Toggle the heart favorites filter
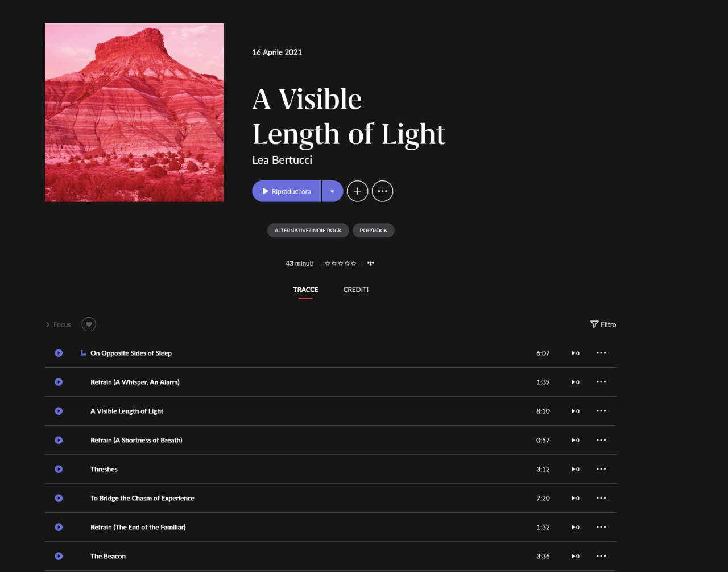 (x=89, y=324)
